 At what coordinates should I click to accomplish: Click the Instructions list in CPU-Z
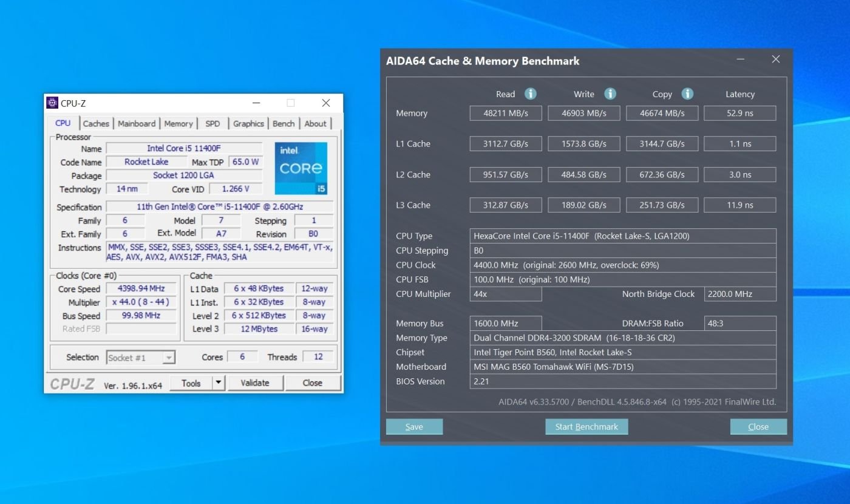[220, 252]
